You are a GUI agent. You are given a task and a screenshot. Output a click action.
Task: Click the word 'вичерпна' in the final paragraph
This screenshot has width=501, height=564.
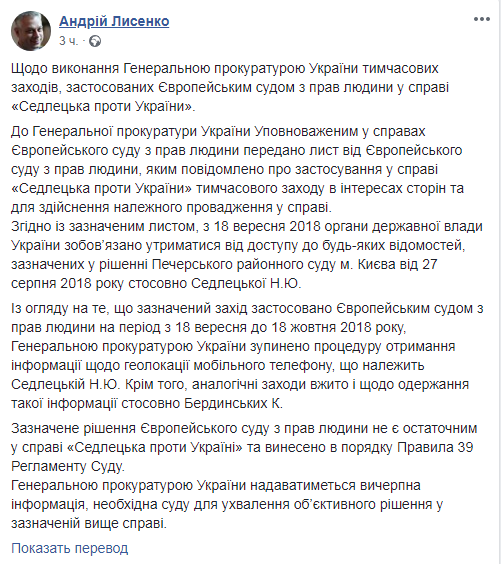click(x=391, y=486)
